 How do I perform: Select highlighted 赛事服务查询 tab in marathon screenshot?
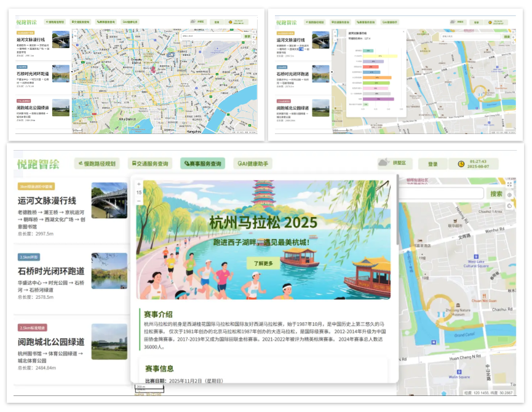203,164
